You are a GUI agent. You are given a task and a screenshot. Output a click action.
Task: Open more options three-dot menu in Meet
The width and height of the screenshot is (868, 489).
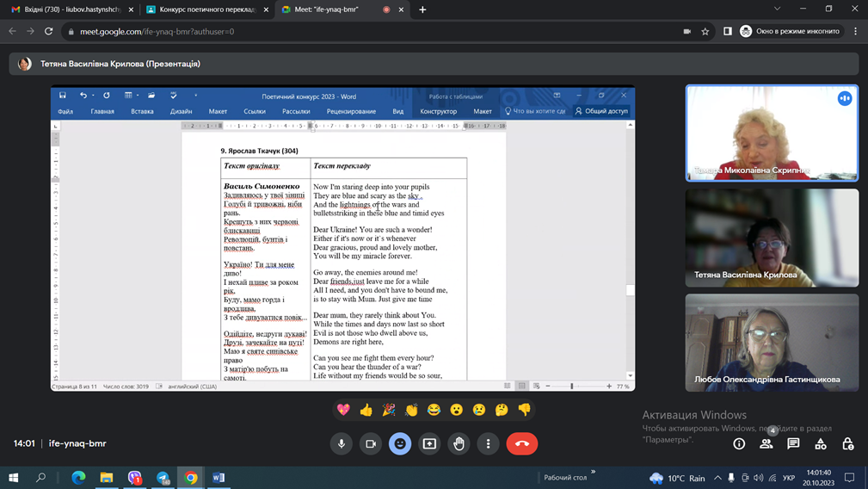488,443
